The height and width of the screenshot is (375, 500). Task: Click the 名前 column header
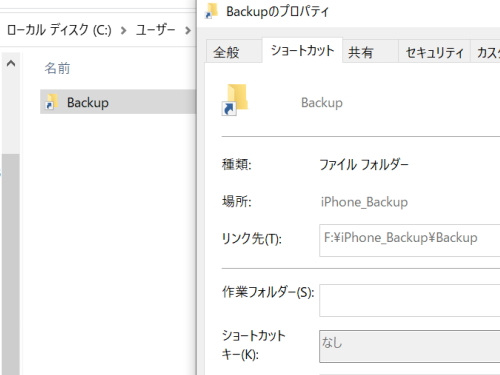pos(57,68)
